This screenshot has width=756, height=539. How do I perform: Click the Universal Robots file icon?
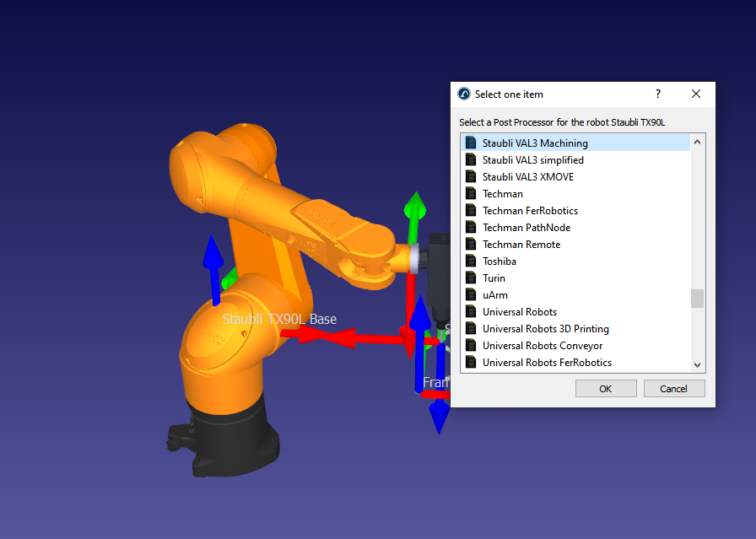tap(471, 312)
